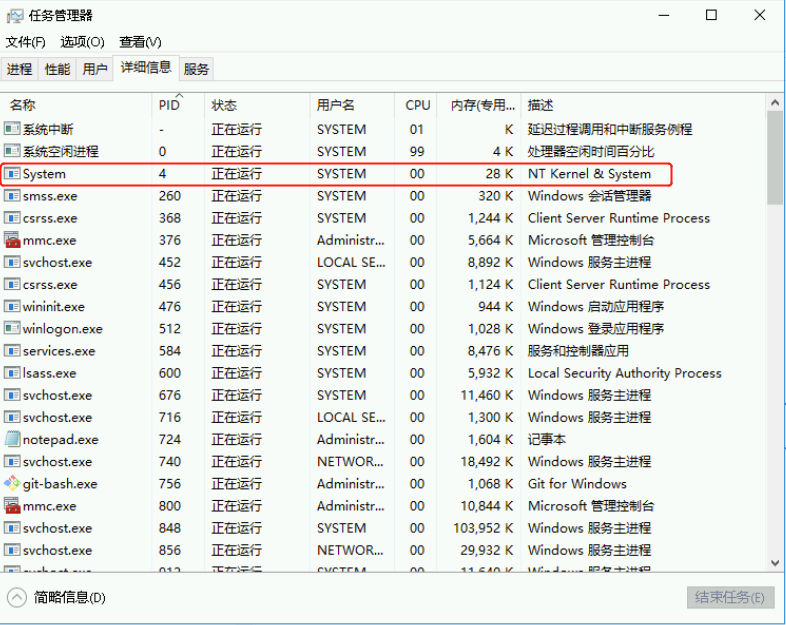Click icon of svchost.exe with PID 452
This screenshot has height=625, width=786.
[x=12, y=262]
